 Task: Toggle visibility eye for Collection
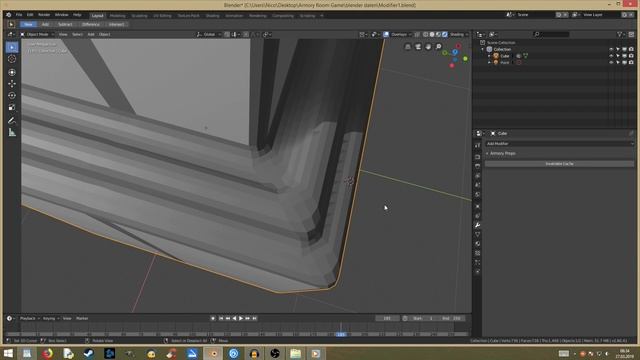[611, 49]
